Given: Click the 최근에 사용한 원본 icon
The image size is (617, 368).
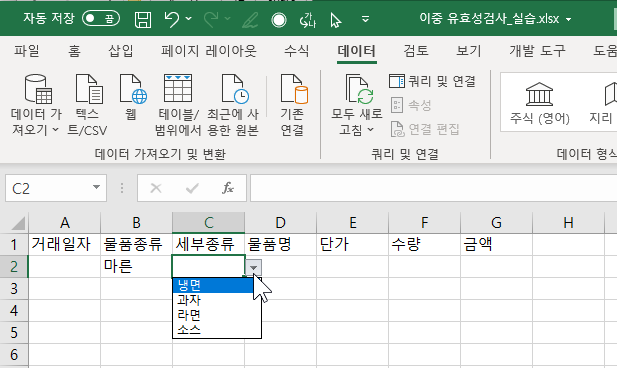Looking at the screenshot, I should pyautogui.click(x=235, y=89).
